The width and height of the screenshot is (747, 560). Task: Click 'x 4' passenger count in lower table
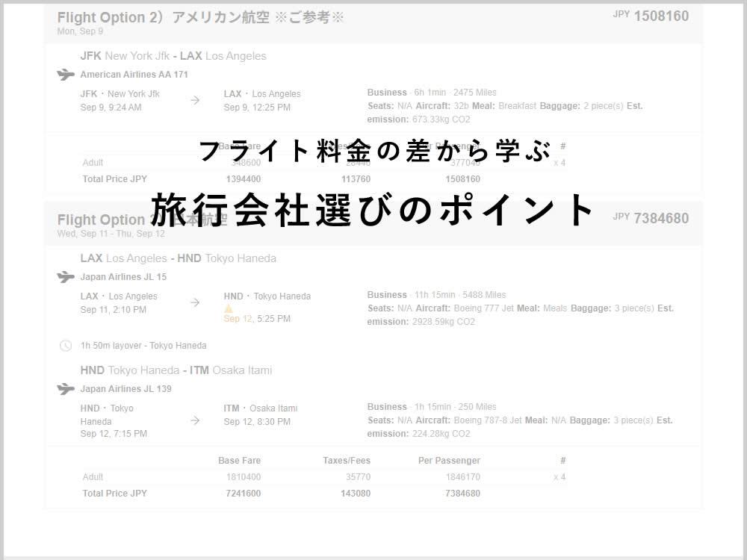tap(560, 476)
